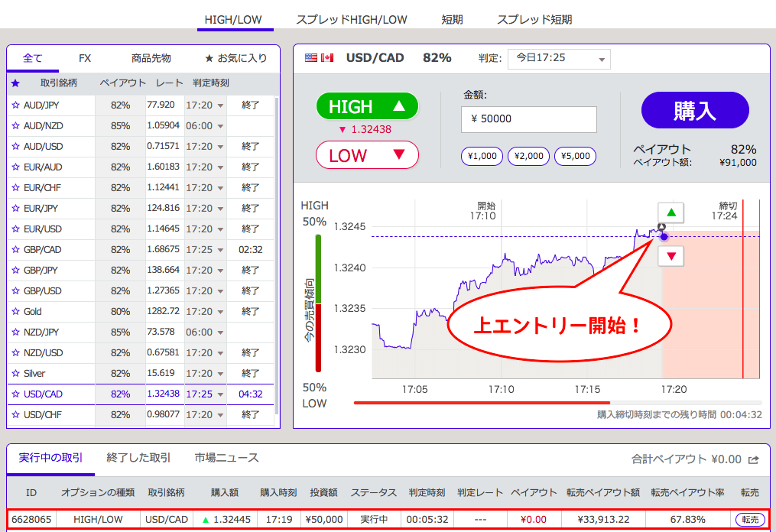Star the EUR/USD currency pair
Image resolution: width=776 pixels, height=532 pixels.
[x=15, y=229]
